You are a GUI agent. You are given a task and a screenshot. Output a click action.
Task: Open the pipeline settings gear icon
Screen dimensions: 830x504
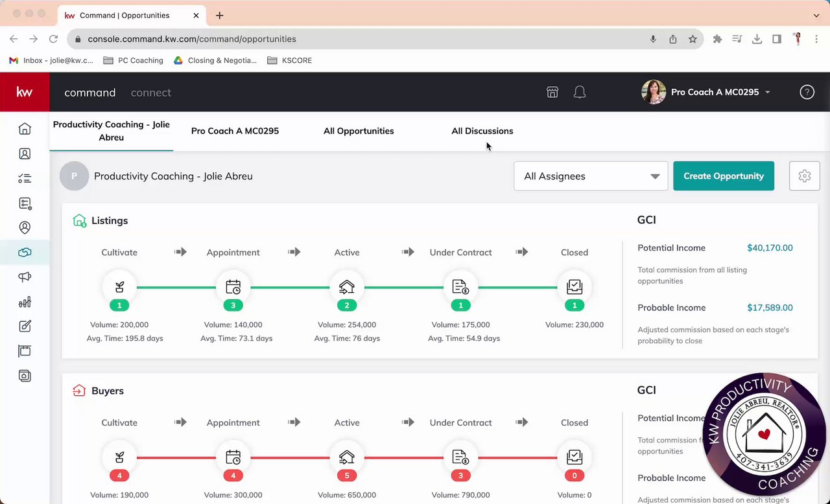805,176
